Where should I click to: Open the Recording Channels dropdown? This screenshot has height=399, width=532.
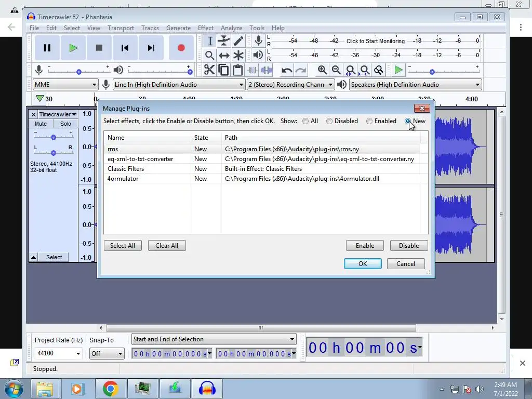point(291,85)
